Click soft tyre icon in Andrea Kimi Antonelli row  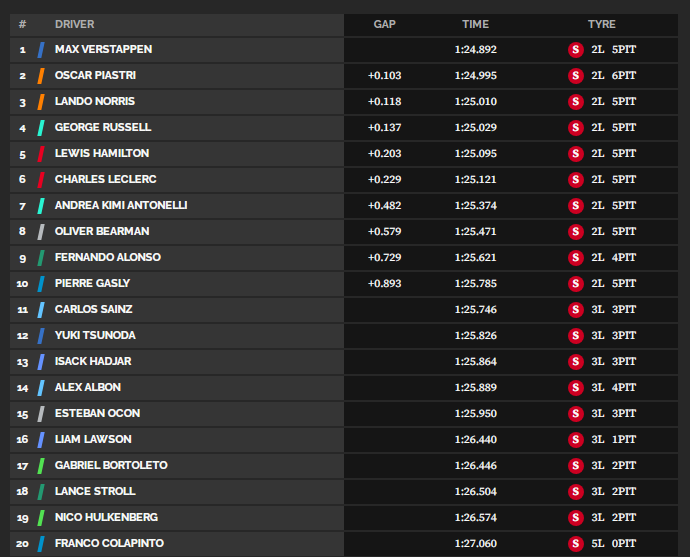(576, 206)
